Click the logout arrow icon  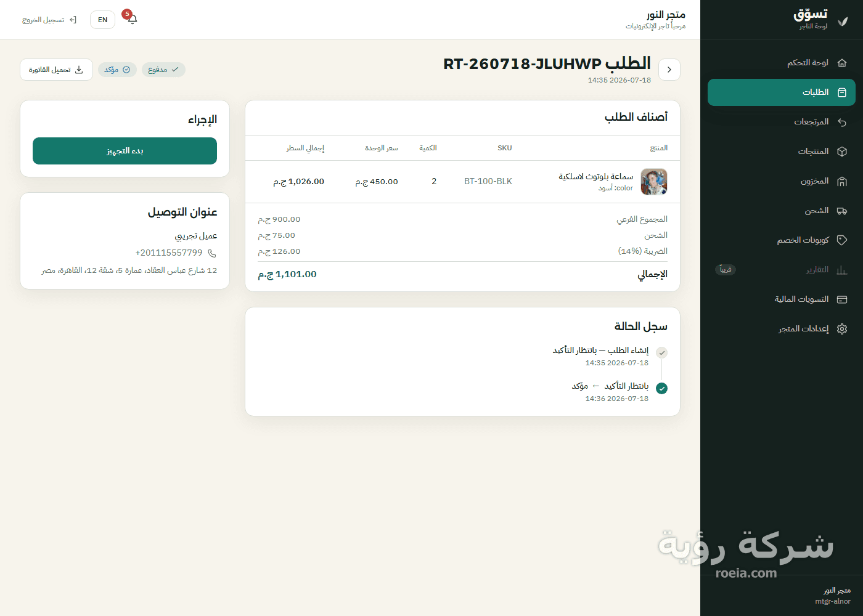pyautogui.click(x=73, y=20)
